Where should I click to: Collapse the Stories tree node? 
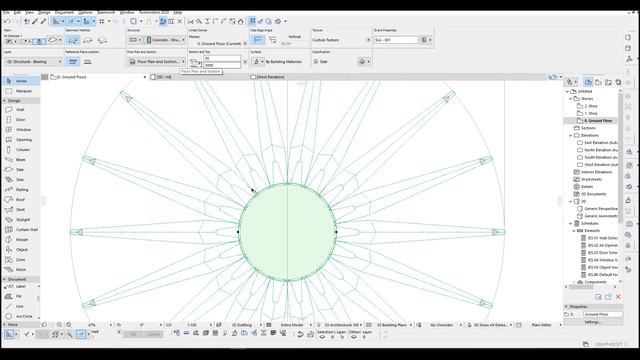(571, 99)
